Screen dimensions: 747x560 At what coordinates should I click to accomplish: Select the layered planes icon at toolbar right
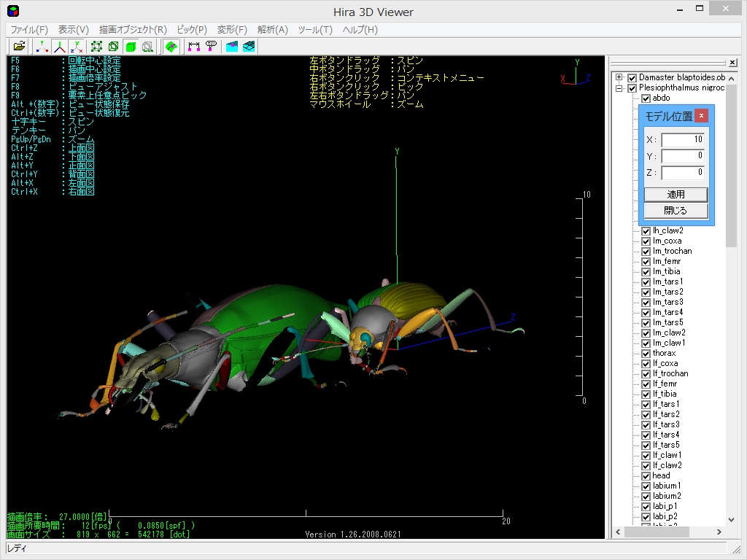point(248,46)
